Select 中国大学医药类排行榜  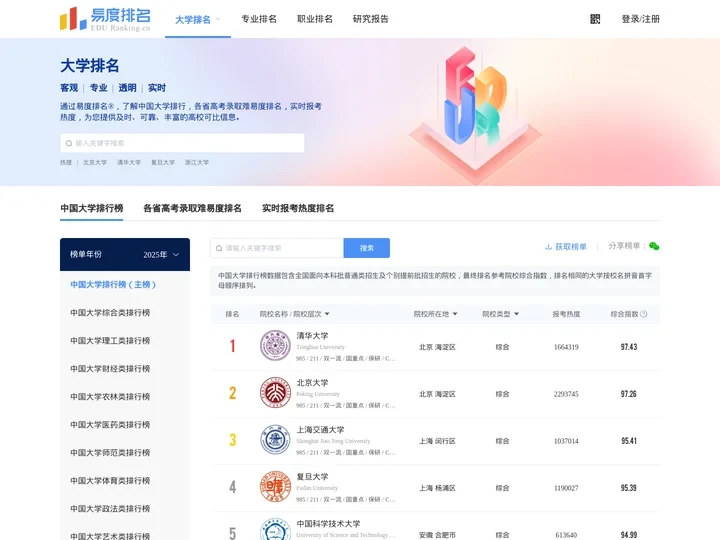(x=110, y=425)
